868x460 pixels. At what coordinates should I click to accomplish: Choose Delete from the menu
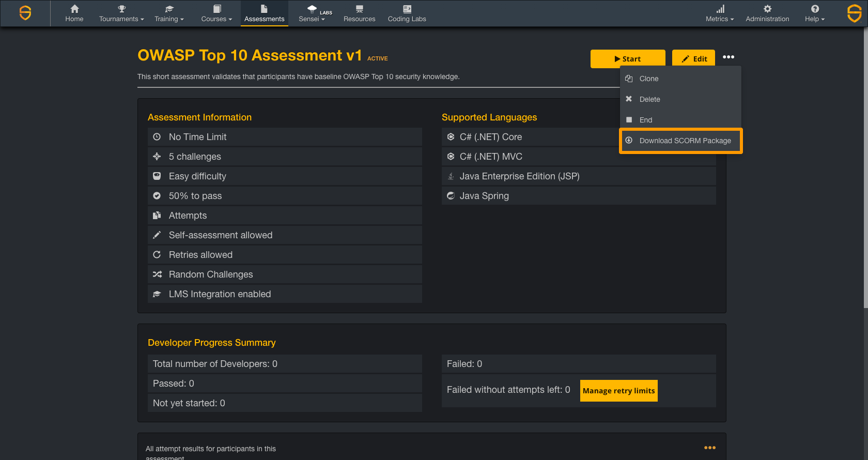tap(681, 99)
